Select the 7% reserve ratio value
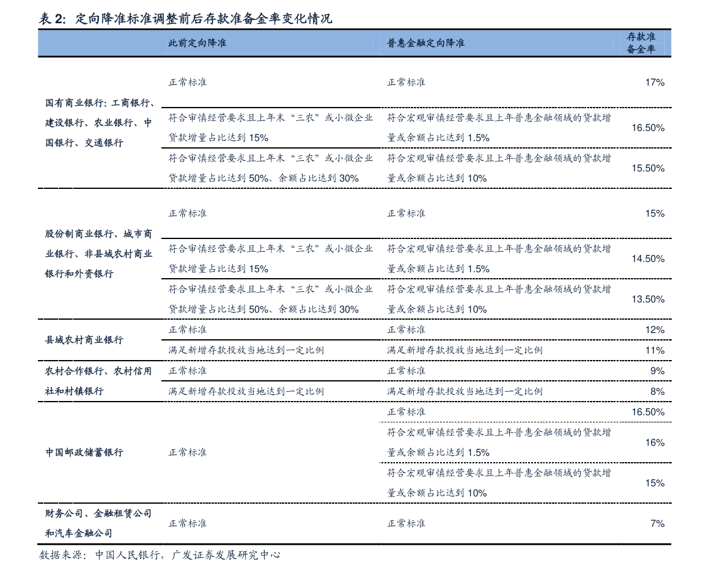Image resolution: width=728 pixels, height=574 pixels. [657, 523]
